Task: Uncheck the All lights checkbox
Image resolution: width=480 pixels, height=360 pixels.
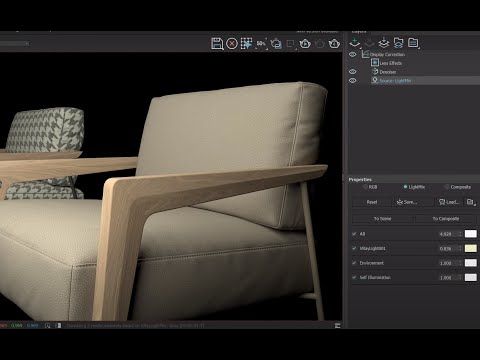Action: (354, 234)
